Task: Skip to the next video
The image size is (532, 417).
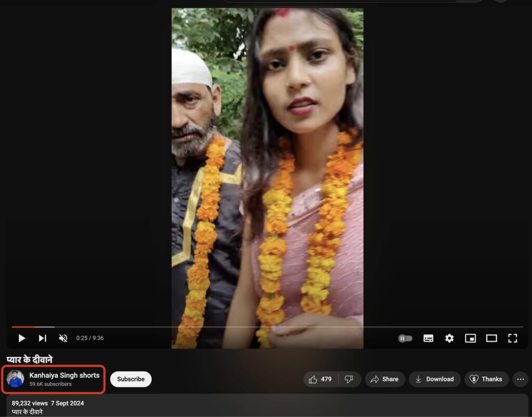Action: (43, 338)
